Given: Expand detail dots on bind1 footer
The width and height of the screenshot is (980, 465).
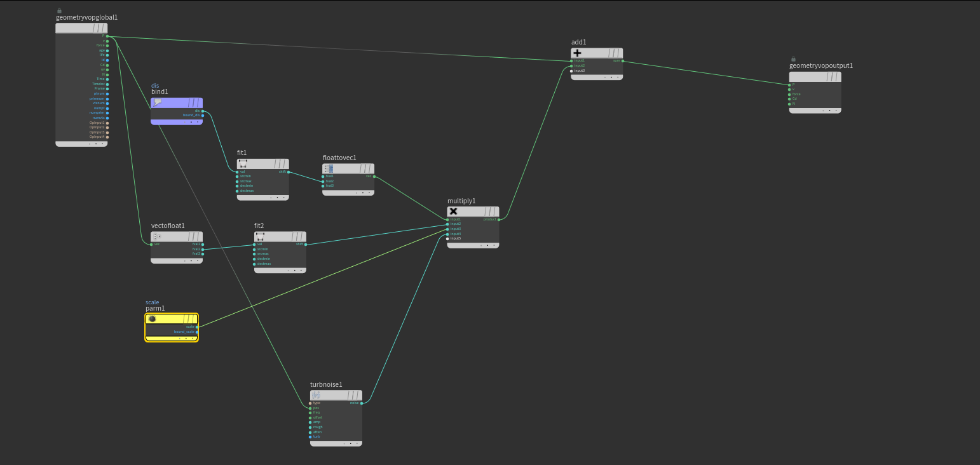Looking at the screenshot, I should click(x=191, y=122).
